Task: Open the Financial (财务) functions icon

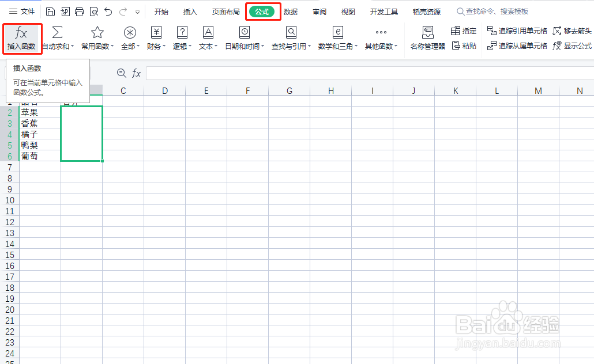Action: [156, 32]
